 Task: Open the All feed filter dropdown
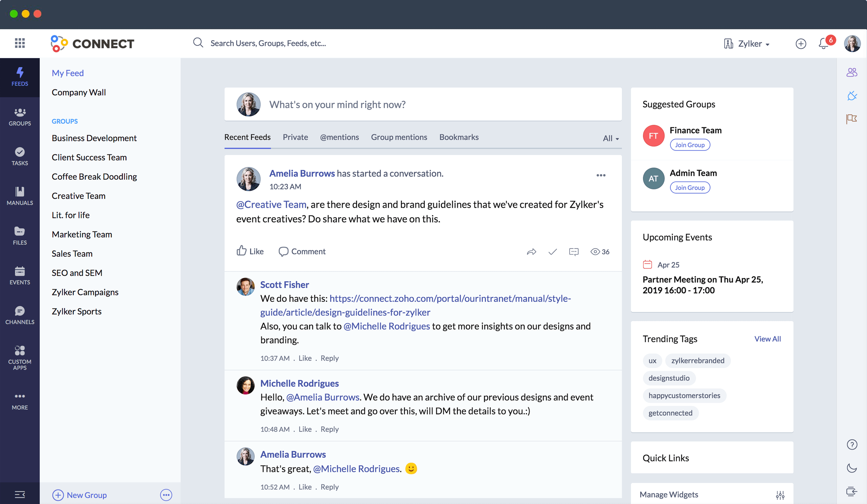611,138
